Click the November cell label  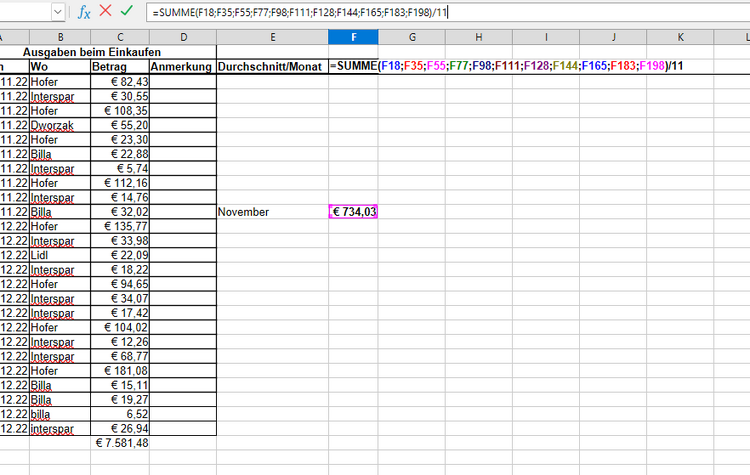244,212
